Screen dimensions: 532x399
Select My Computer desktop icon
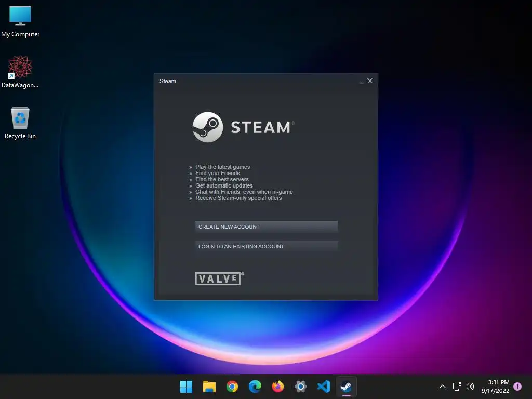pyautogui.click(x=20, y=22)
